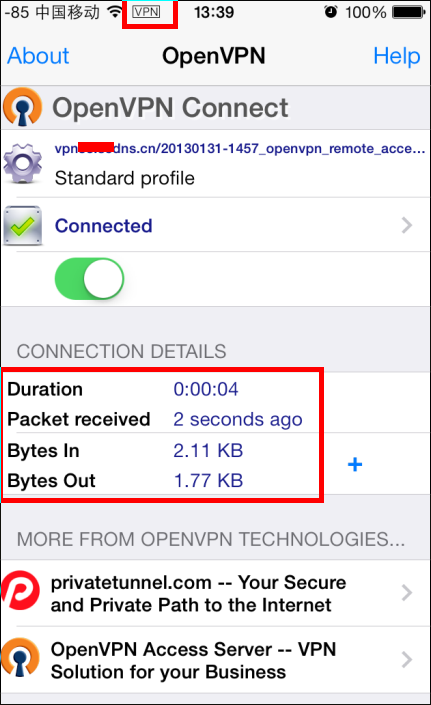
Task: Tap the VPN indicator in status bar
Action: (x=146, y=12)
